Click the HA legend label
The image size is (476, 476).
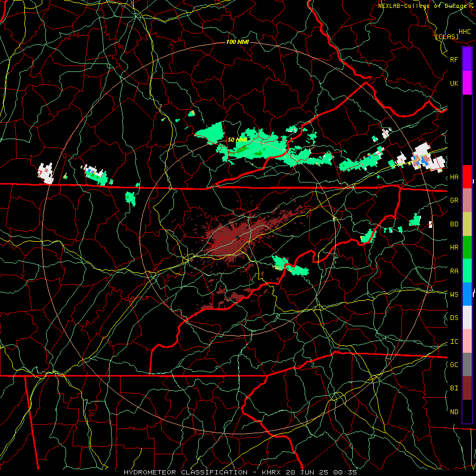pyautogui.click(x=454, y=177)
